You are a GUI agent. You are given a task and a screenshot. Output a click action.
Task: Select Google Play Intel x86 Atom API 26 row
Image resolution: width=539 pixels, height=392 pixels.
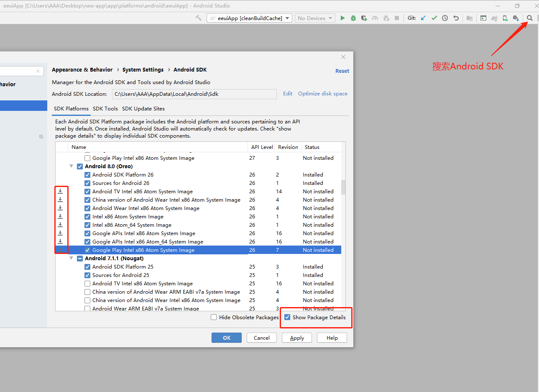(x=198, y=250)
